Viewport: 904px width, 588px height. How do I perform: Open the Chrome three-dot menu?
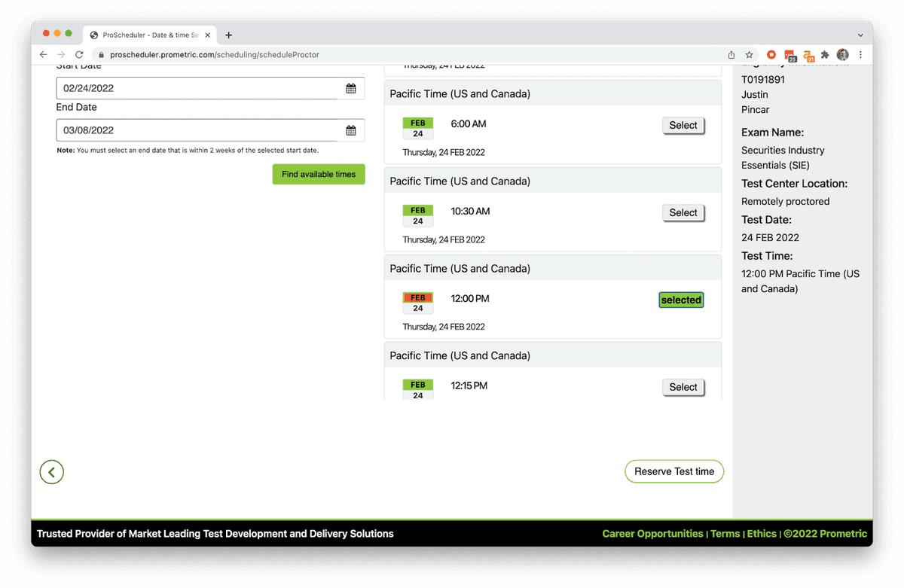(860, 55)
